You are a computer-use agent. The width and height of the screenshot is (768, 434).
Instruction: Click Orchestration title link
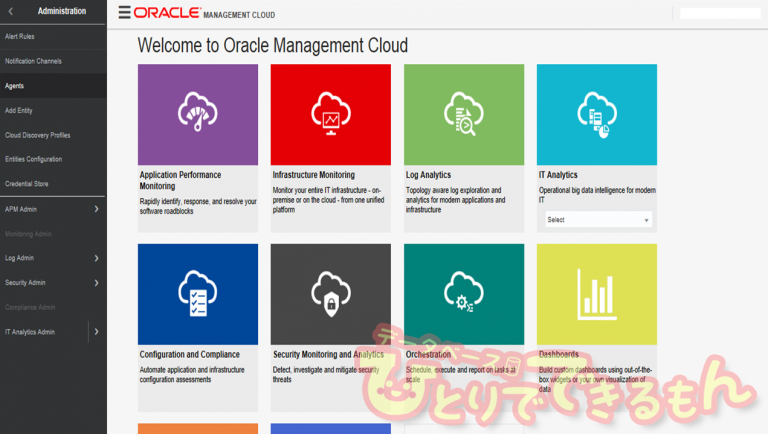click(x=428, y=354)
